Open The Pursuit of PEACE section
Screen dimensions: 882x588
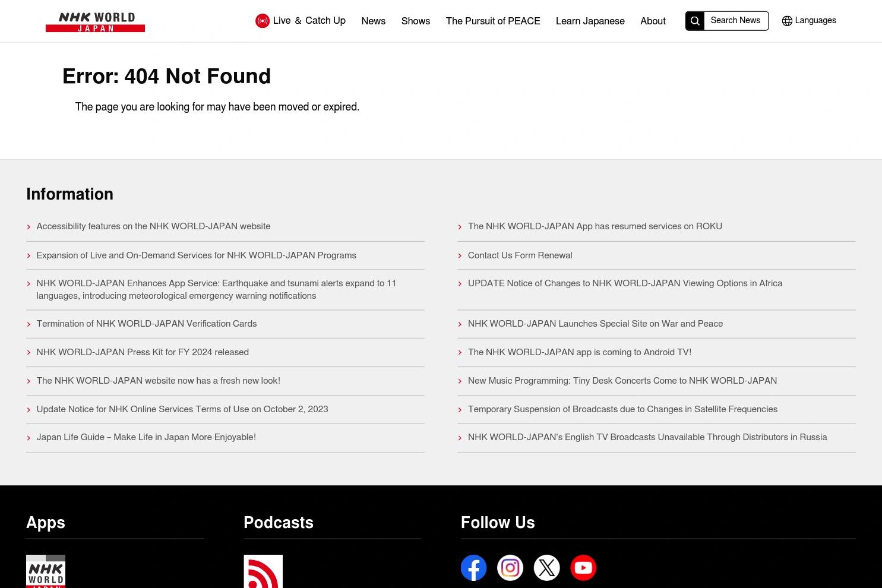click(x=493, y=21)
